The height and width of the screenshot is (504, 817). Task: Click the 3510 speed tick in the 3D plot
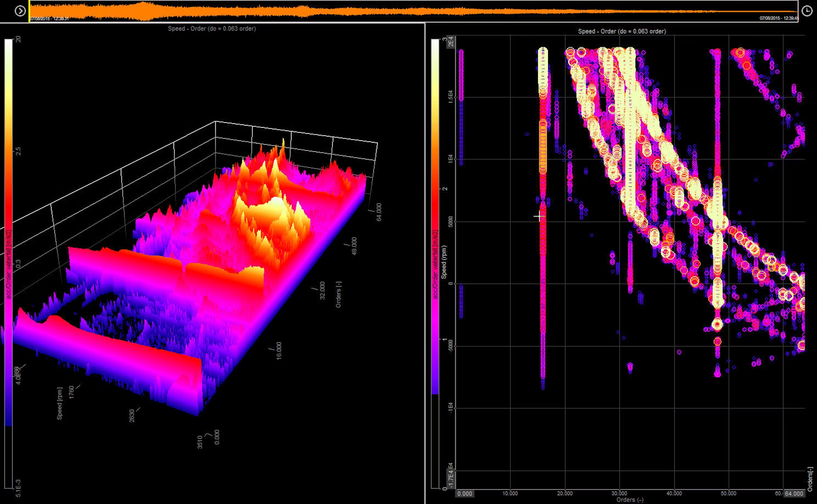[200, 442]
